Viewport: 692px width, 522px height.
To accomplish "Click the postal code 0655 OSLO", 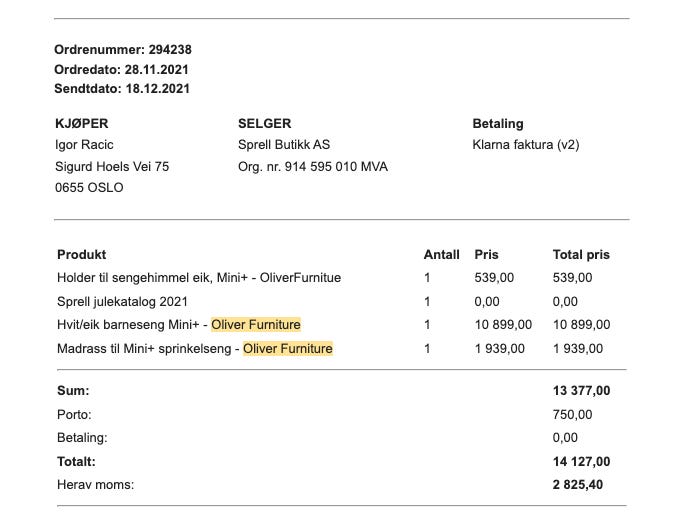I will point(89,187).
